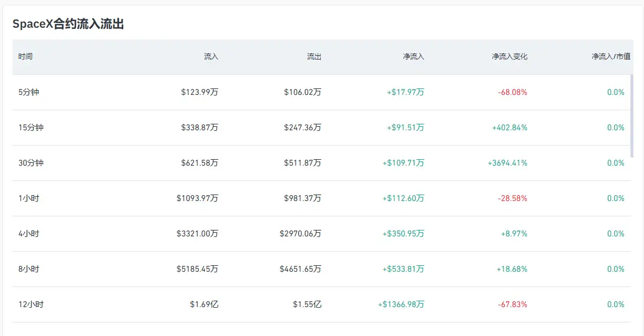
Task: Select the 8小时 row label
Action: click(x=29, y=269)
